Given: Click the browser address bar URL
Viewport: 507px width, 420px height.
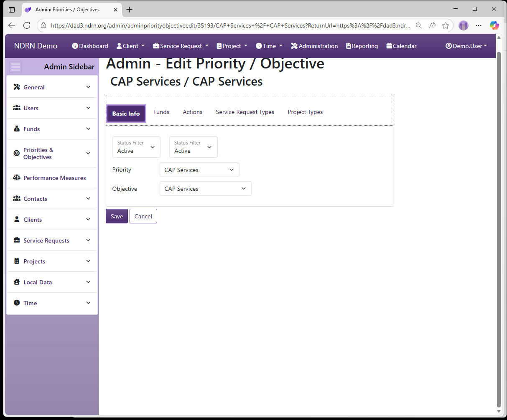Looking at the screenshot, I should point(230,25).
